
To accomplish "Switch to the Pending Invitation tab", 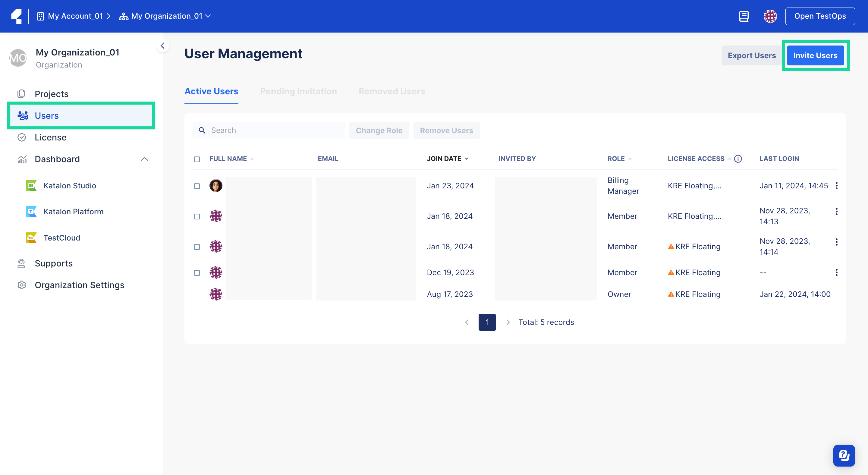I will (298, 91).
